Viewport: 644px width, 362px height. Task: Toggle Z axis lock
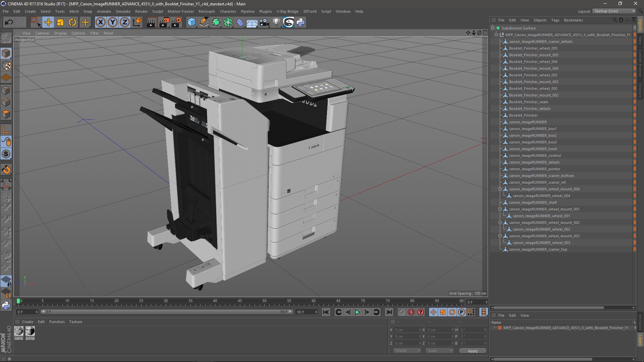click(x=125, y=22)
